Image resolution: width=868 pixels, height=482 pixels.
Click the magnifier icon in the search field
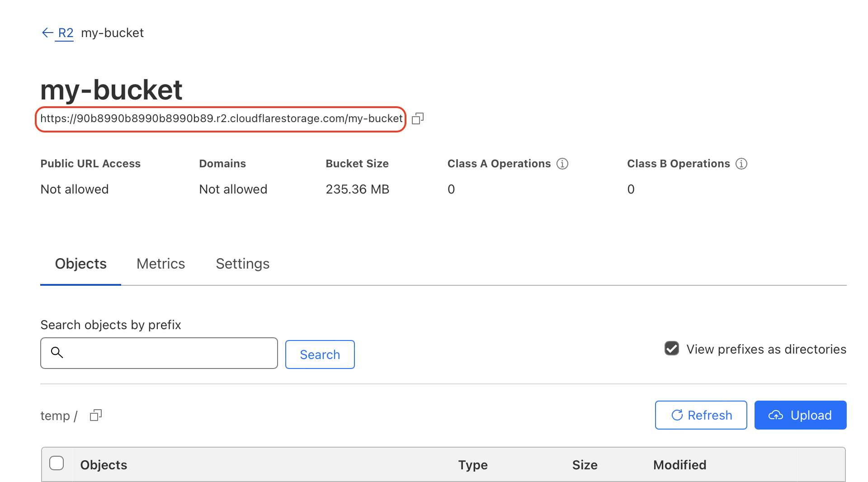[x=57, y=353]
